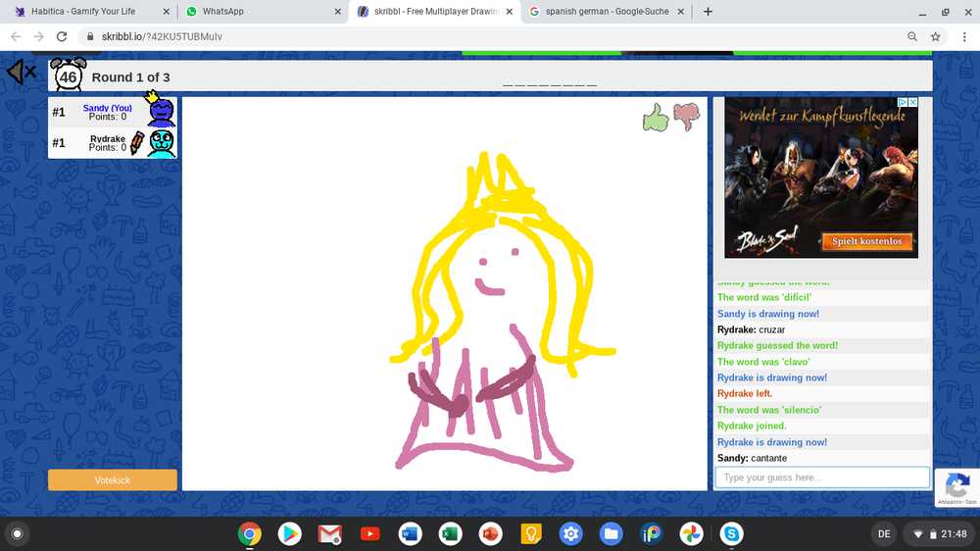Open Google Keep from the shelf
Image resolution: width=980 pixels, height=551 pixels.
[x=531, y=534]
